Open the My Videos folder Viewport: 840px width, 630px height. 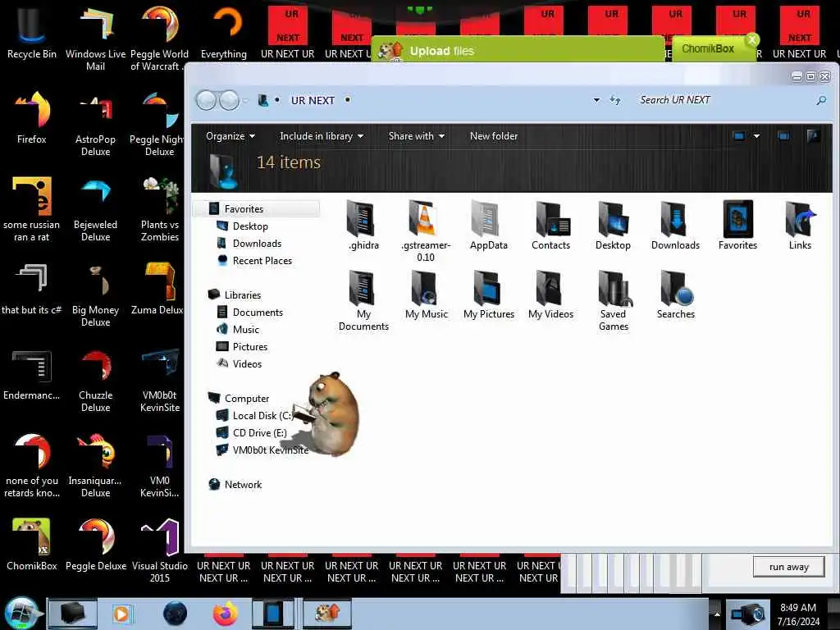pos(550,294)
